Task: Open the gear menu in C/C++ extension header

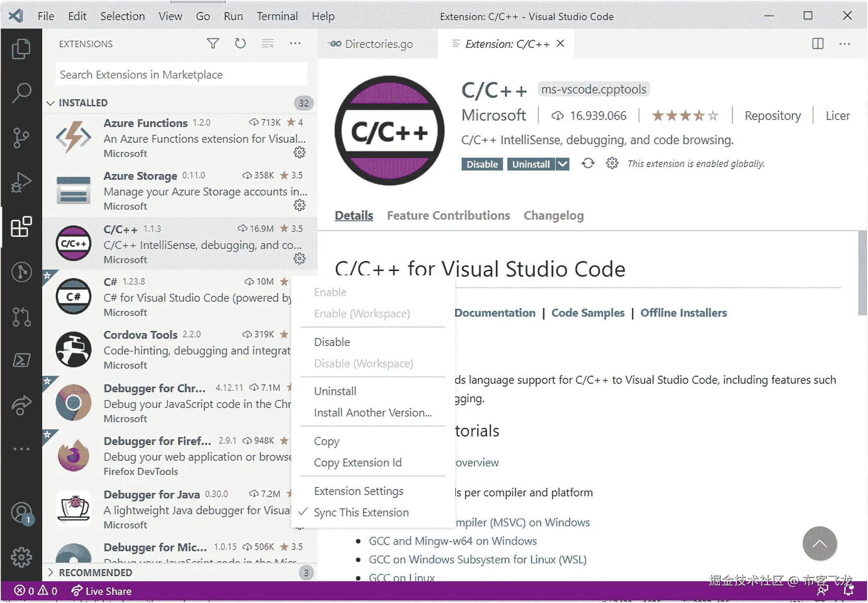Action: [x=612, y=163]
